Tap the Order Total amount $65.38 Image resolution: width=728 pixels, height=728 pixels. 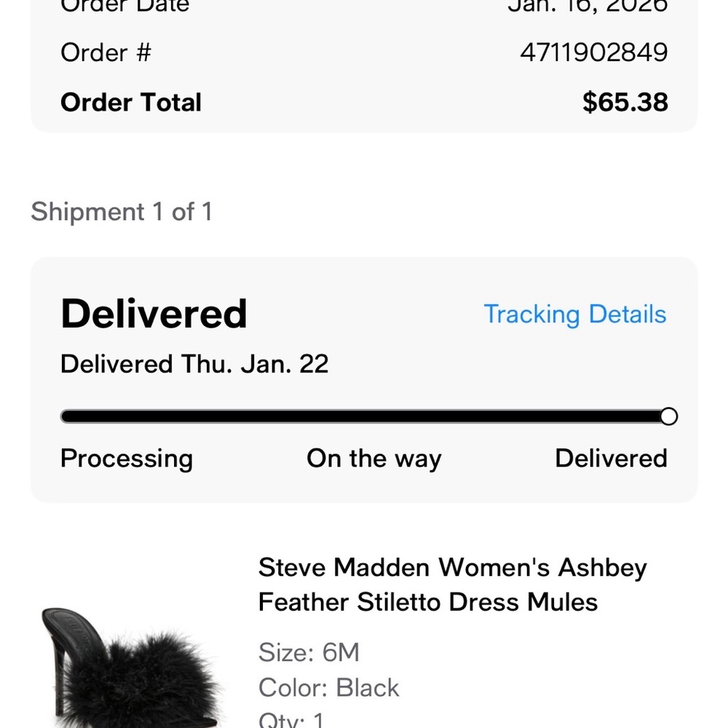(625, 102)
